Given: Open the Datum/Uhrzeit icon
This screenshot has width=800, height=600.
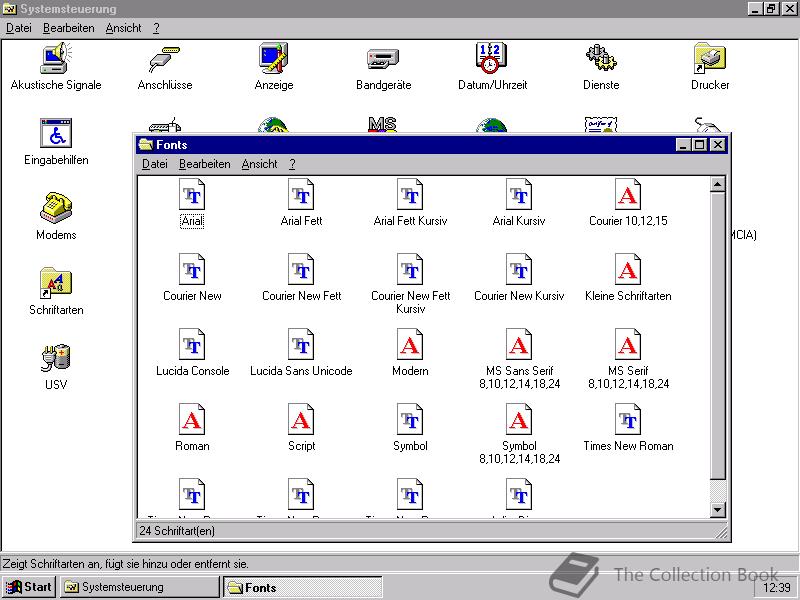Looking at the screenshot, I should click(x=491, y=58).
